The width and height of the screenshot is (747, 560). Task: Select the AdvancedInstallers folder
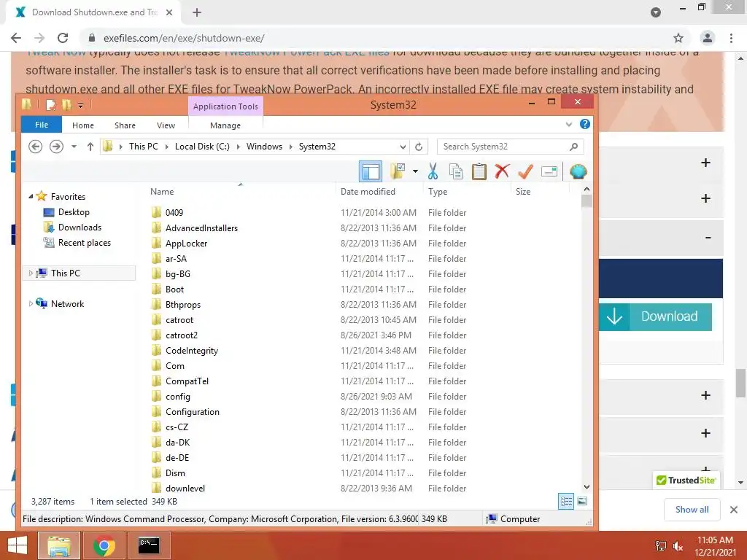click(x=201, y=227)
